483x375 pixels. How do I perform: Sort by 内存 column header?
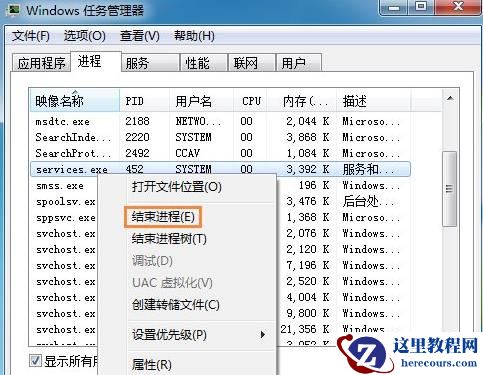[x=302, y=101]
